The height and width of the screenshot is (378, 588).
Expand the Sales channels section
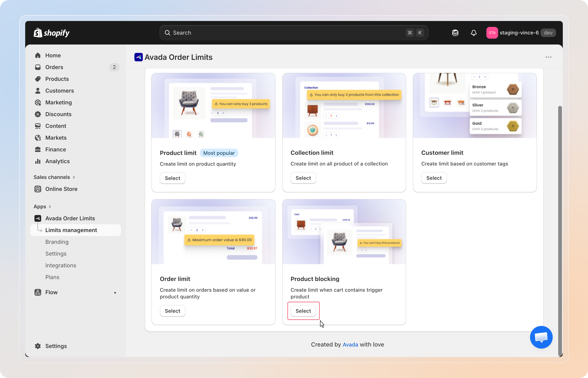[54, 177]
